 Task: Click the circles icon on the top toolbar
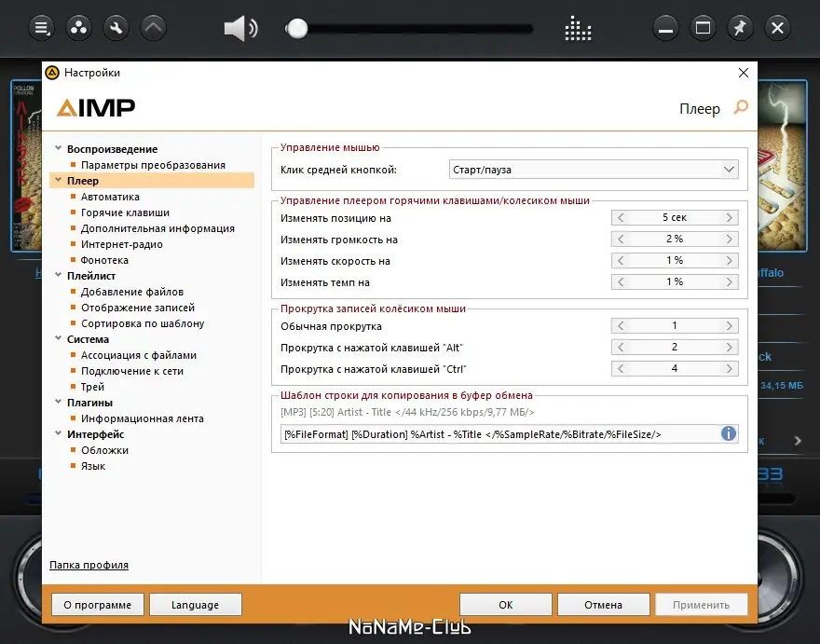click(78, 27)
